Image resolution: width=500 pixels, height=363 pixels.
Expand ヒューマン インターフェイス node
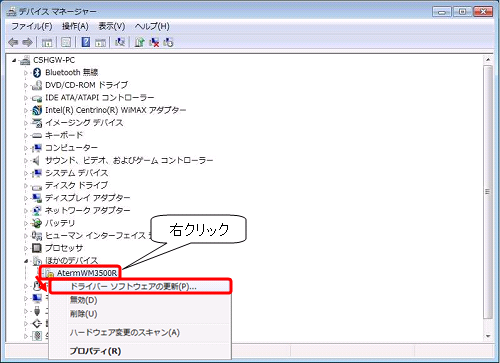(x=26, y=236)
